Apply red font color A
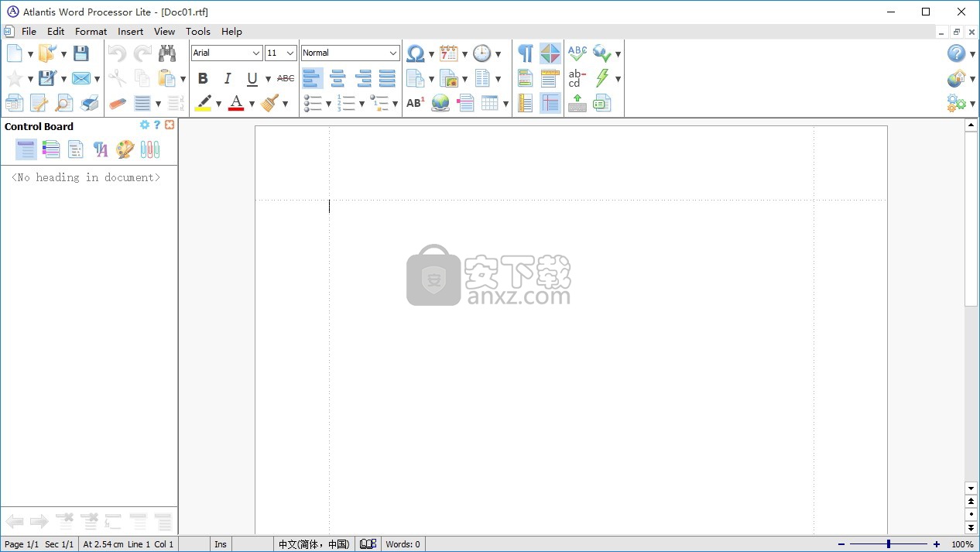 [x=236, y=103]
